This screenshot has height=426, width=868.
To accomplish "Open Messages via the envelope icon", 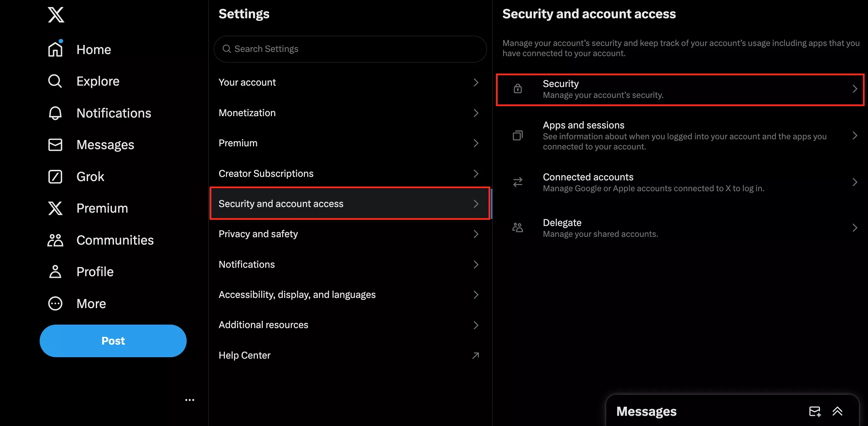I will [55, 145].
